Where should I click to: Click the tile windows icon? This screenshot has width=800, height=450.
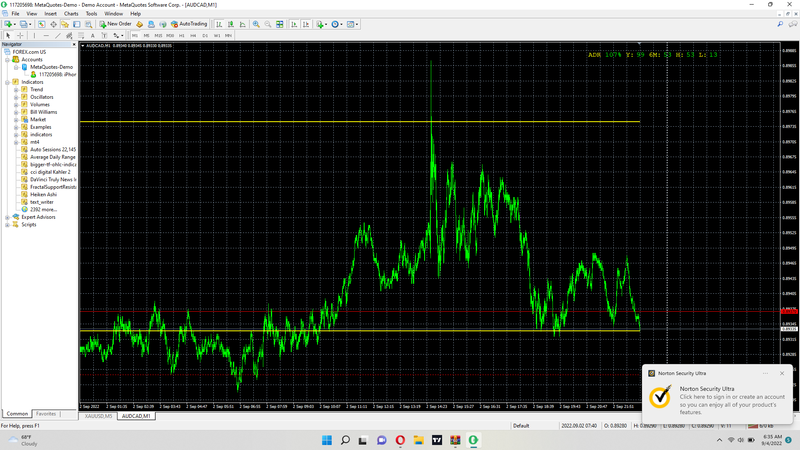[x=280, y=24]
